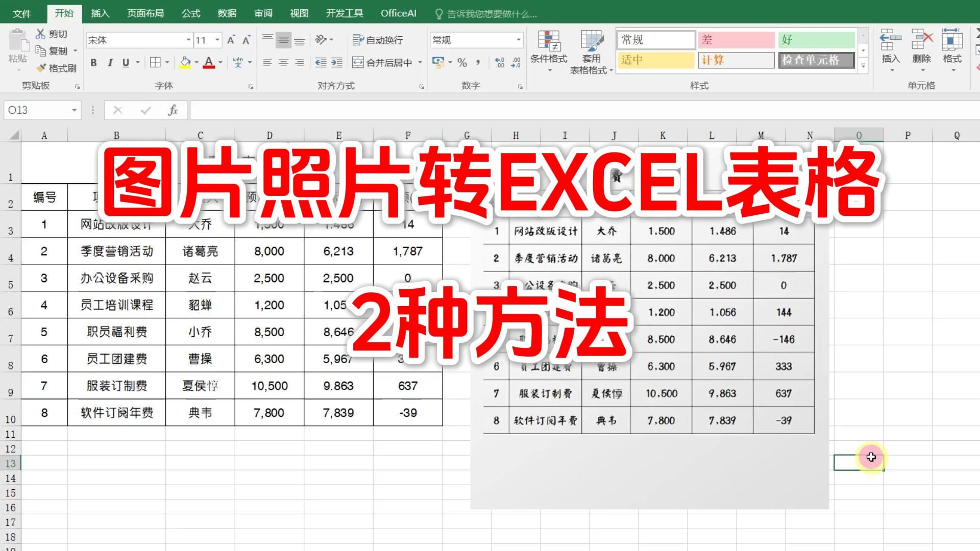Open the font name dropdown (宋体)
The width and height of the screenshot is (980, 551).
(x=188, y=40)
